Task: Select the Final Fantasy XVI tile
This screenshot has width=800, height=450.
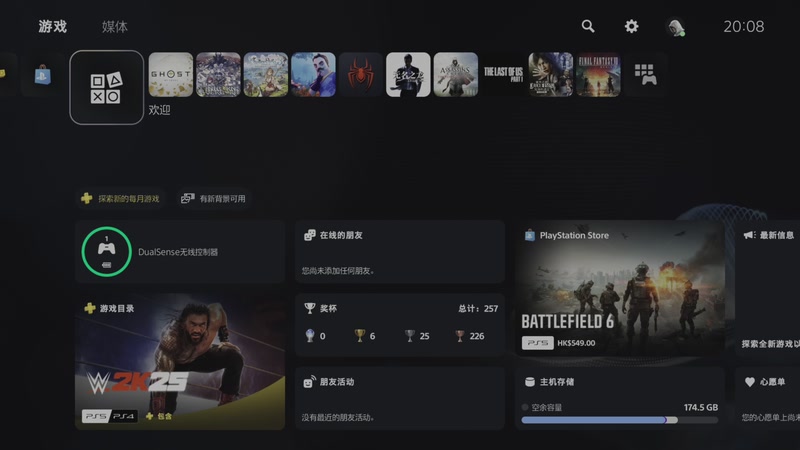Action: (598, 74)
